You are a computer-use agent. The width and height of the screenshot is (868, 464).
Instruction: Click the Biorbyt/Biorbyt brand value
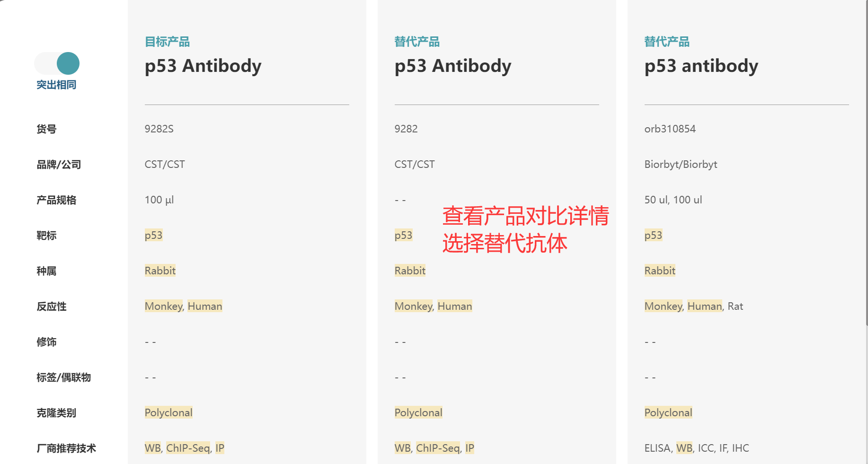pyautogui.click(x=681, y=164)
